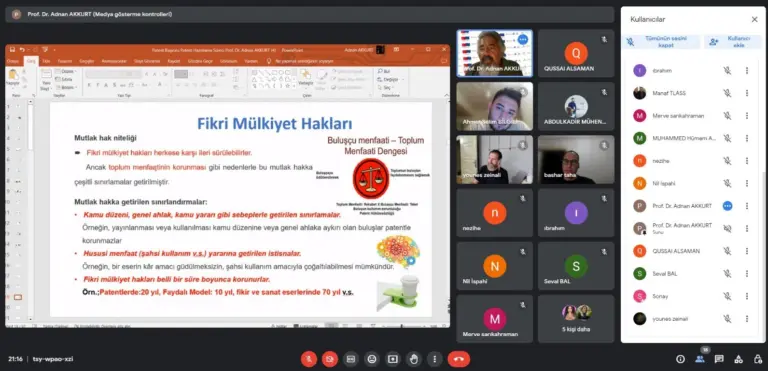Screen dimensions: 768x371
Task: Click scales of justice image on slide
Action: (x=371, y=179)
